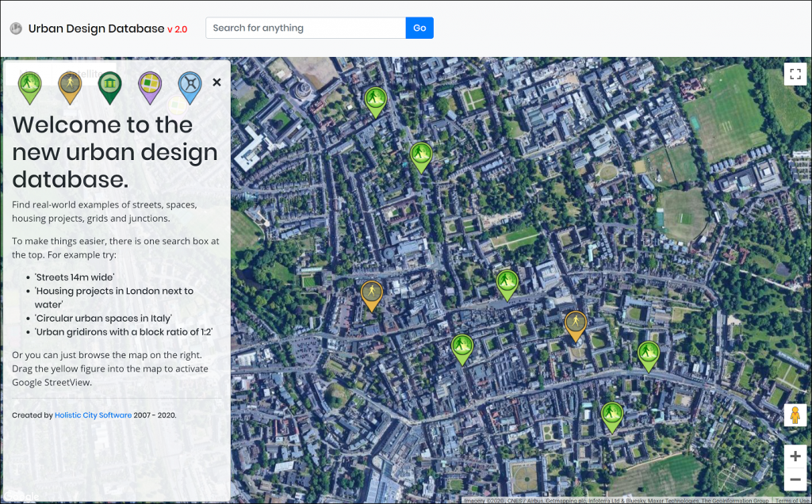Select the purple gridirons marker legend icon
This screenshot has width=812, height=504.
pos(150,86)
